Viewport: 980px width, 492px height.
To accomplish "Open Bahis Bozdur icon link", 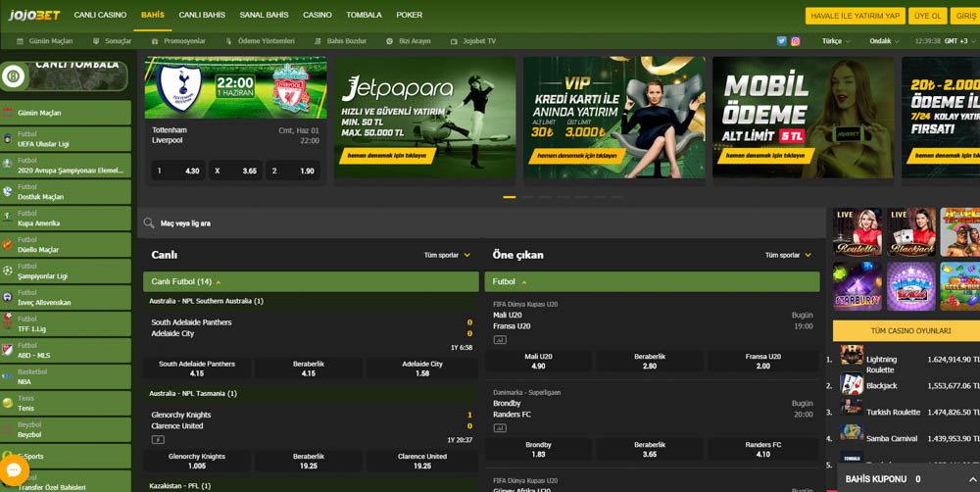I will coord(318,41).
